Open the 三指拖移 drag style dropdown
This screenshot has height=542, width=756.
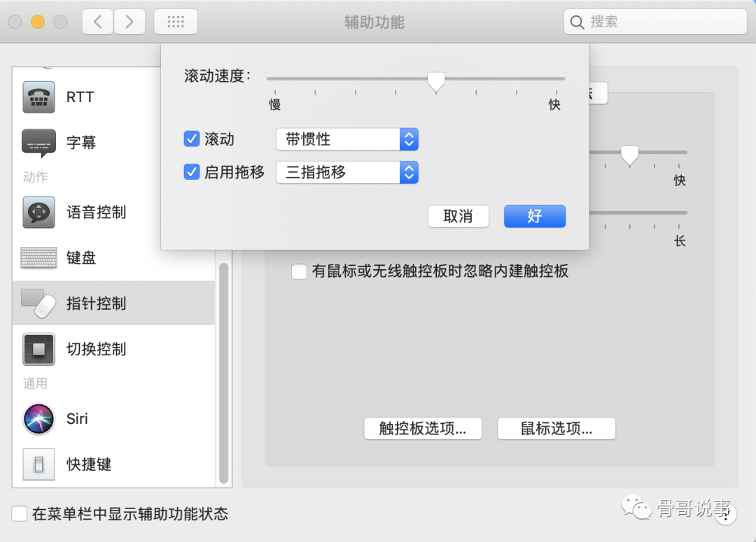pyautogui.click(x=347, y=172)
